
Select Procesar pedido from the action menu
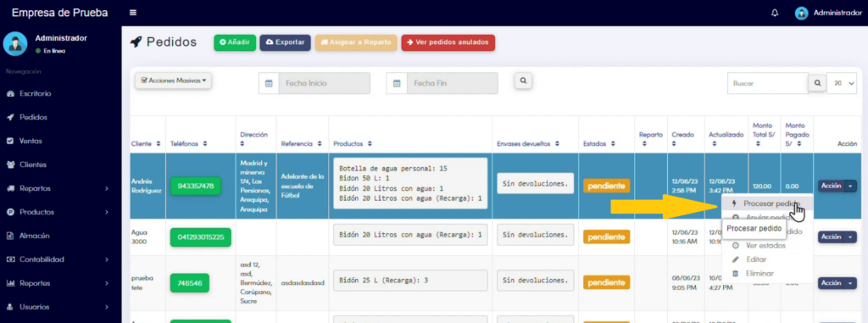click(767, 203)
